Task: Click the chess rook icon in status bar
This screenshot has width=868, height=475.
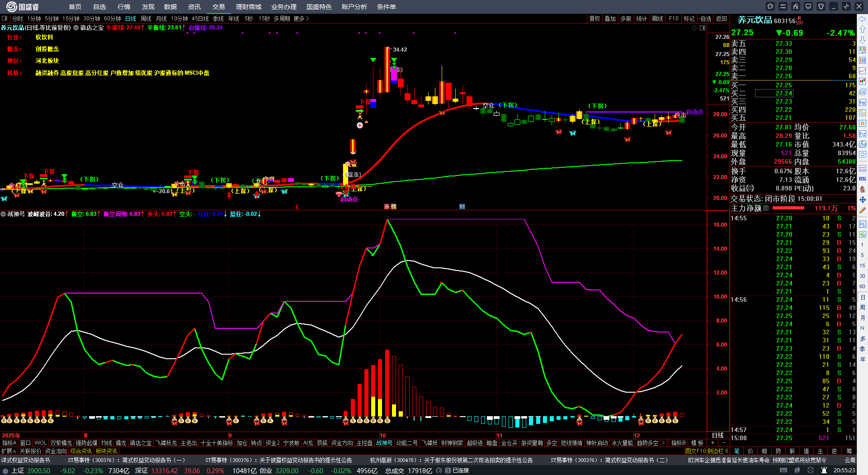Action: [824, 470]
